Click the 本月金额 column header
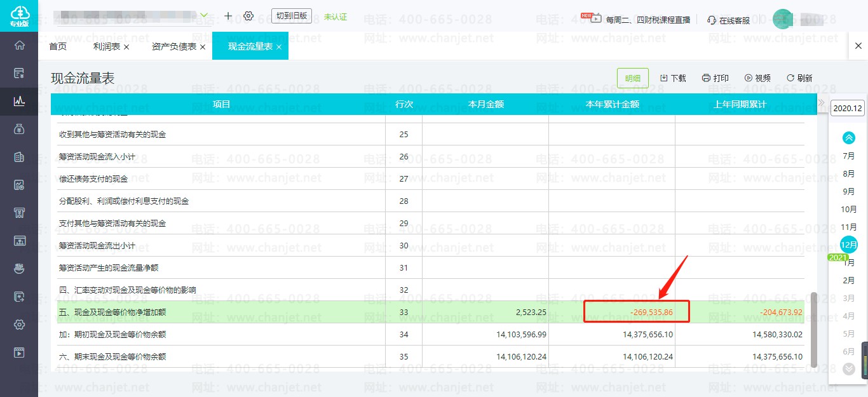 pyautogui.click(x=485, y=104)
